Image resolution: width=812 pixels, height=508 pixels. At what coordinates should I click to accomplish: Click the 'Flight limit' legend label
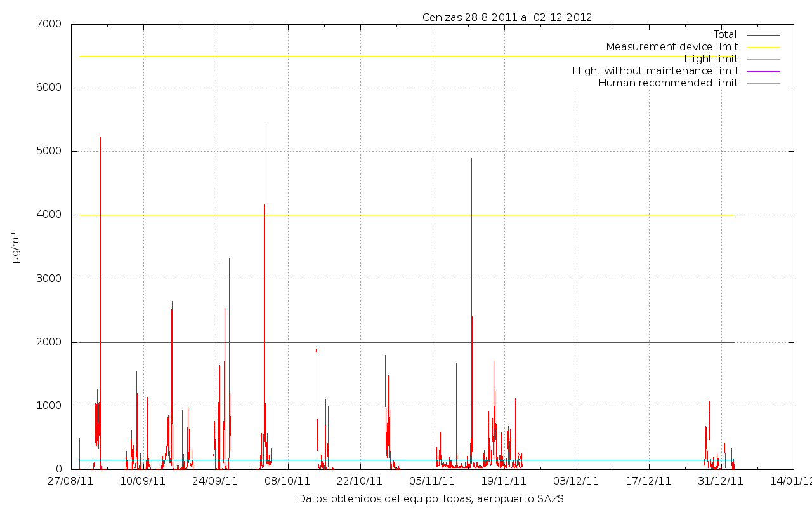710,59
